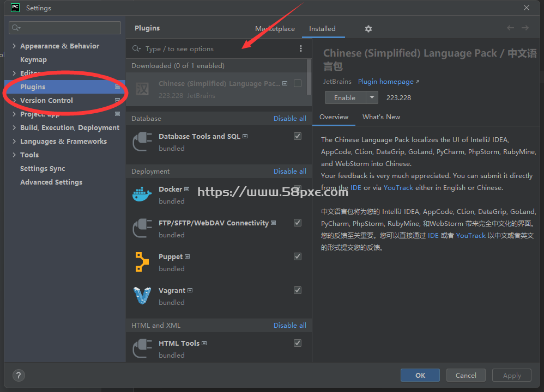Click the bundled marker icon next to Puppet

coord(188,256)
